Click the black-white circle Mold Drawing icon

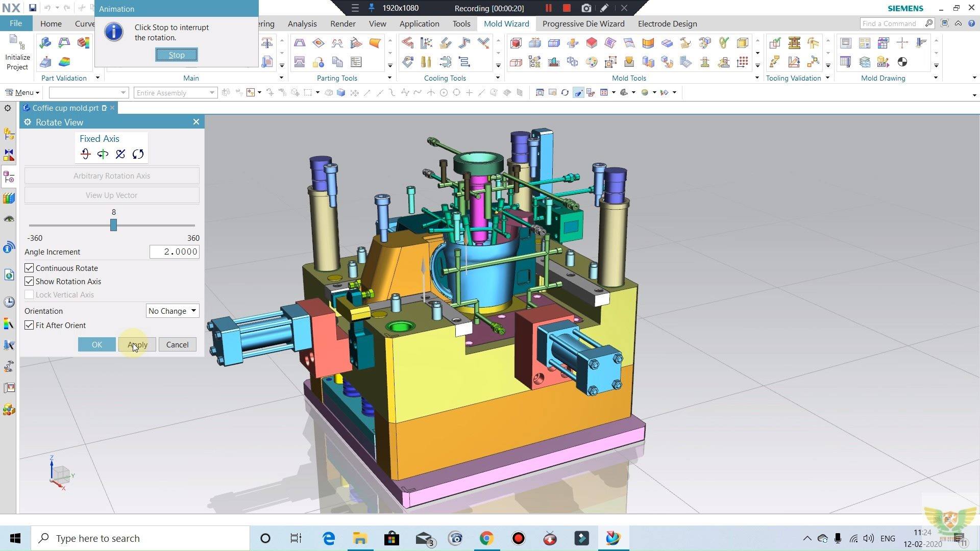pyautogui.click(x=902, y=62)
